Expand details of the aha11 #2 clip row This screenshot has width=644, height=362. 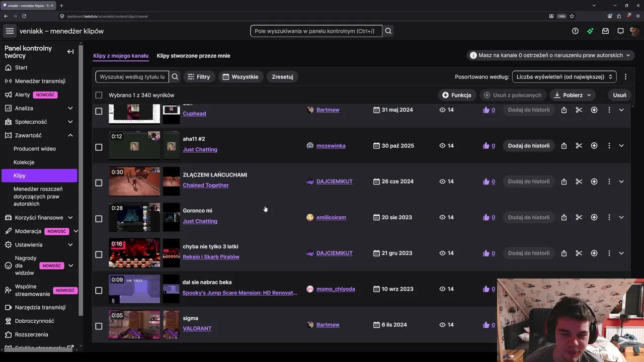pyautogui.click(x=621, y=146)
